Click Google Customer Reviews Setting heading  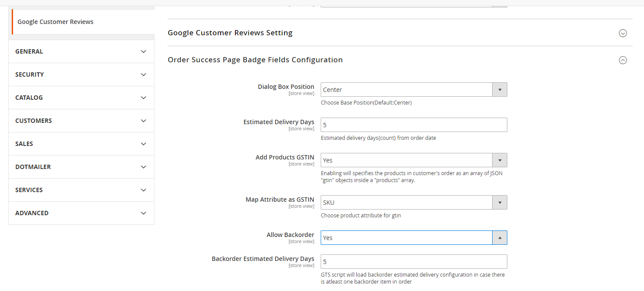230,33
